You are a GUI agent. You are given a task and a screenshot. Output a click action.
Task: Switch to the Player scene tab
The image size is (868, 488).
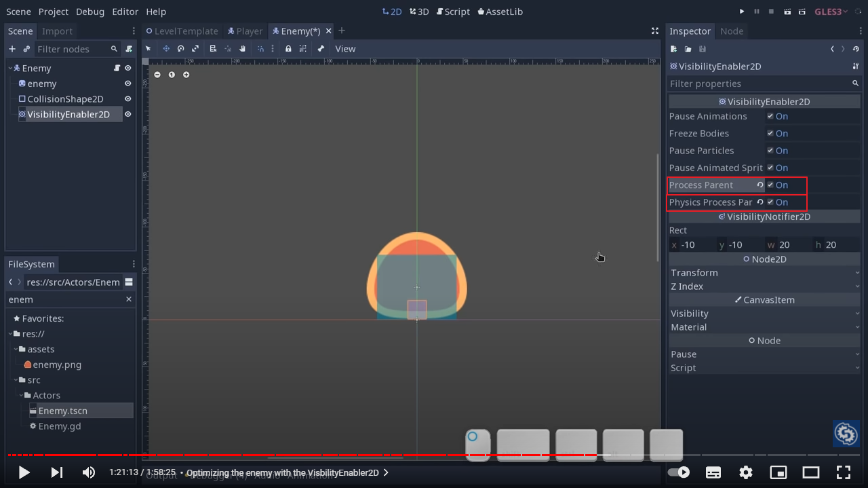click(245, 31)
